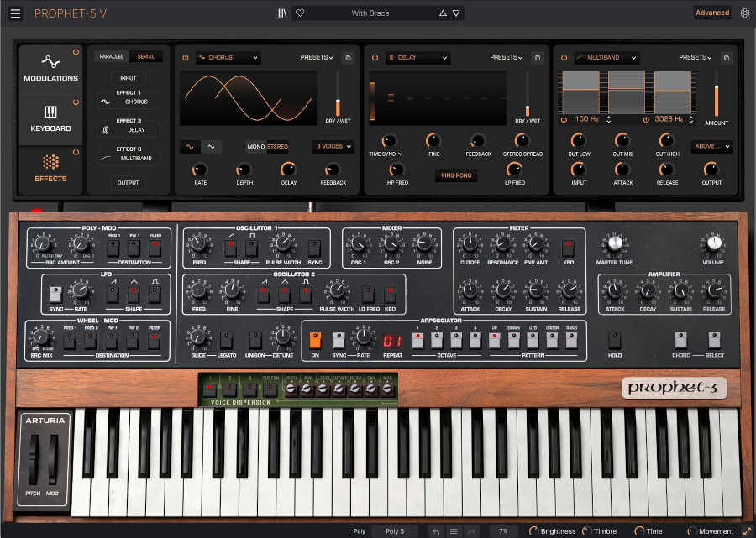Power off the Chorus effect

(x=186, y=58)
